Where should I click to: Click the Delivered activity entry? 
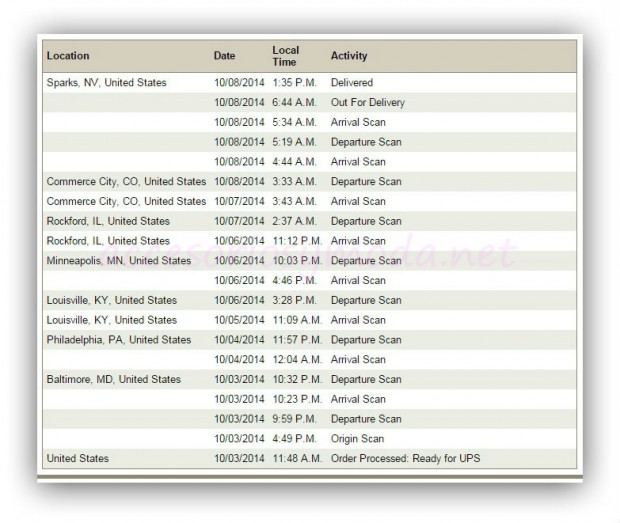pyautogui.click(x=351, y=83)
